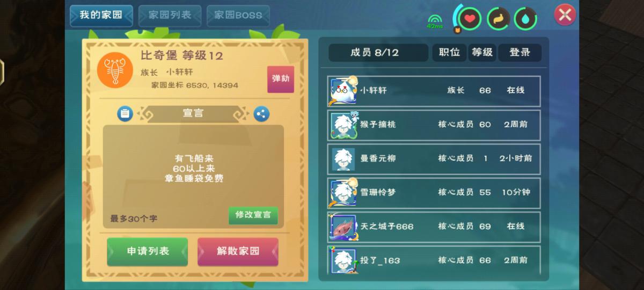This screenshot has width=644, height=290.
Task: Open 小轩轩's ghost avatar
Action: (x=343, y=91)
